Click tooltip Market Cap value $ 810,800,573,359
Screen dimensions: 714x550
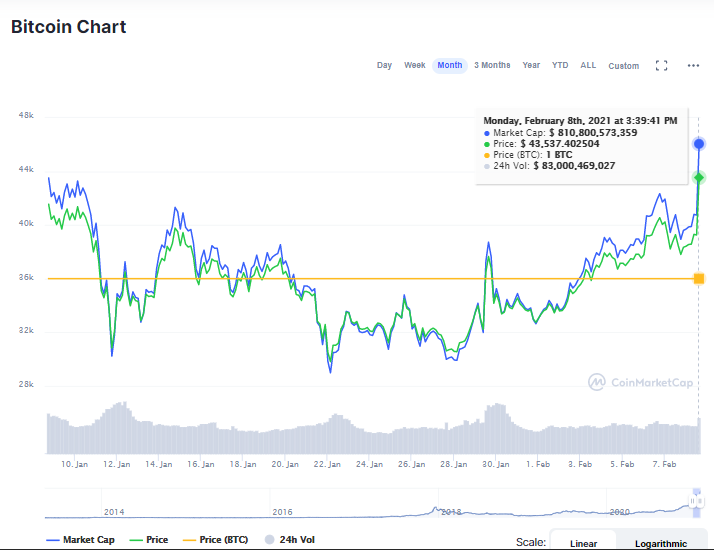(593, 133)
